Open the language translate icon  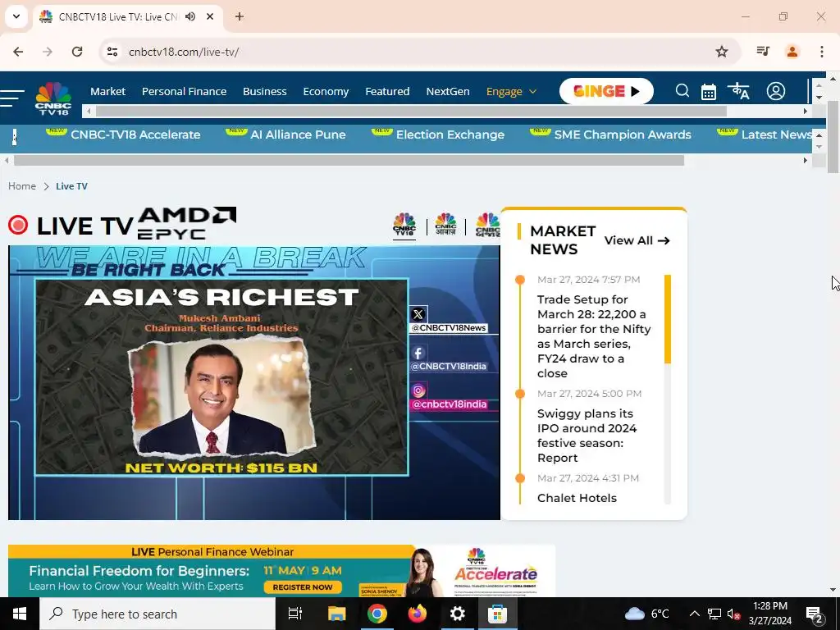(738, 91)
